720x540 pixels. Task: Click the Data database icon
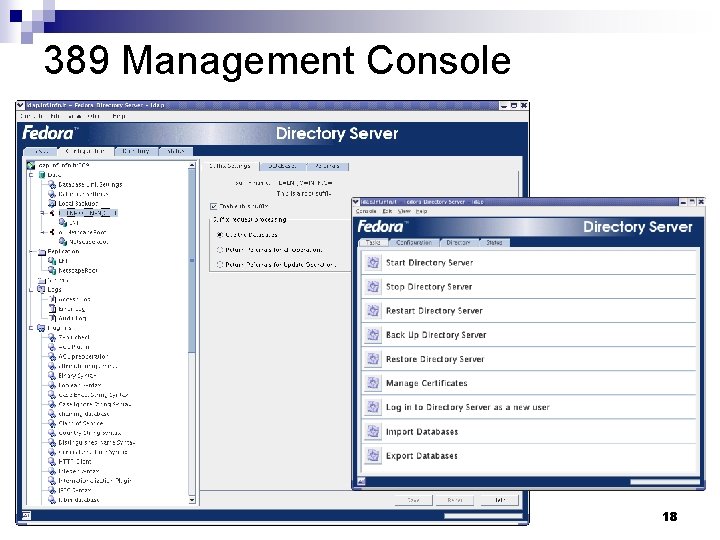tap(42, 175)
